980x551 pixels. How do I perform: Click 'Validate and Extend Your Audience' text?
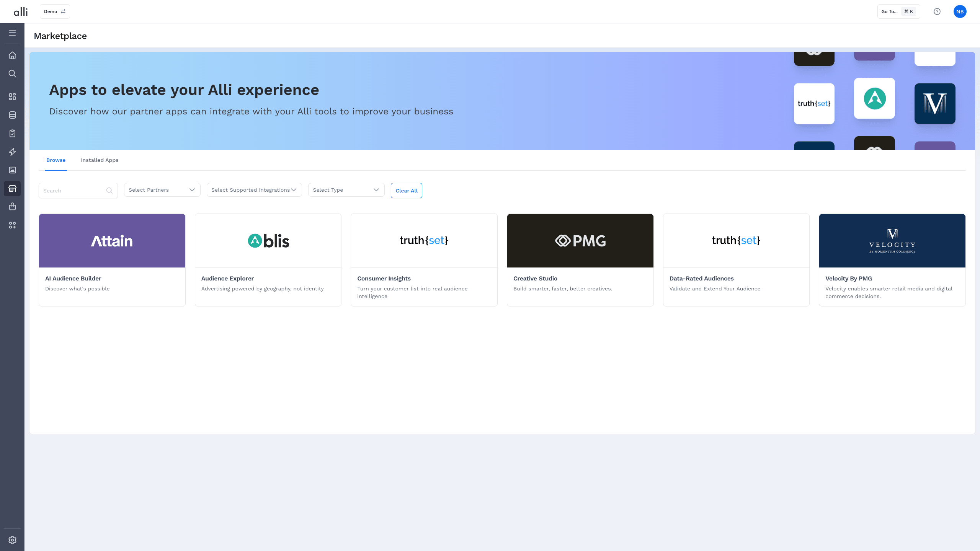click(x=715, y=289)
